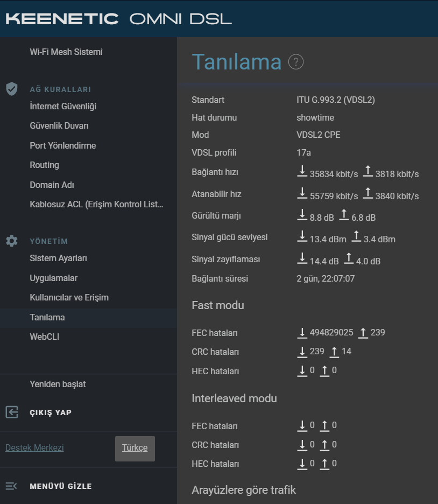Click the gear icon next to Yönetim
Viewport: 438px width, 504px height.
(12, 241)
